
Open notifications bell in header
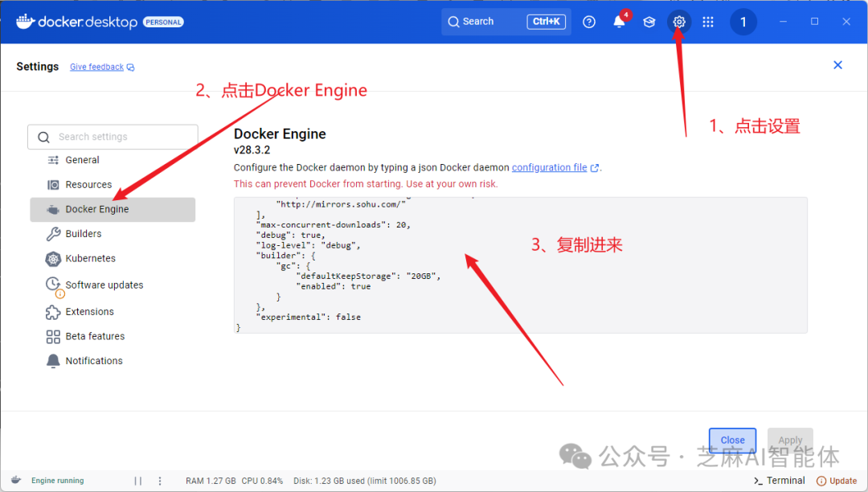tap(619, 22)
